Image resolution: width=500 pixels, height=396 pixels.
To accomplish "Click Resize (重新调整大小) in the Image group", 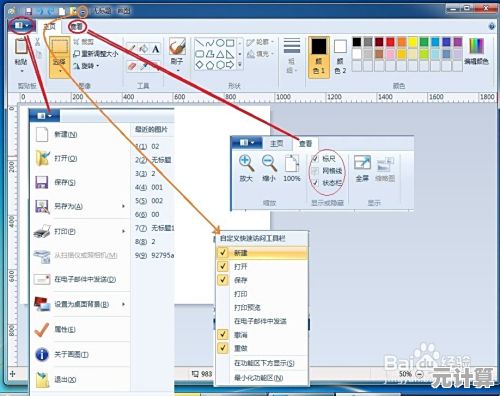I will 95,54.
